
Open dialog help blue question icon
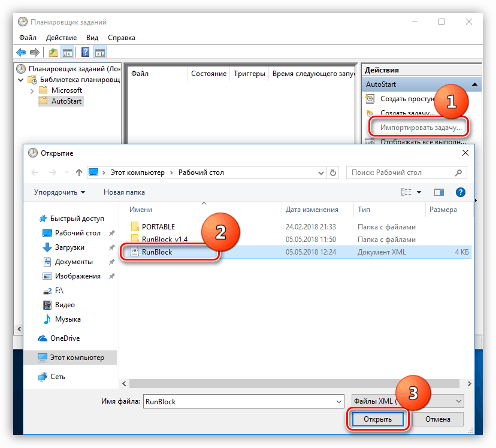[460, 192]
